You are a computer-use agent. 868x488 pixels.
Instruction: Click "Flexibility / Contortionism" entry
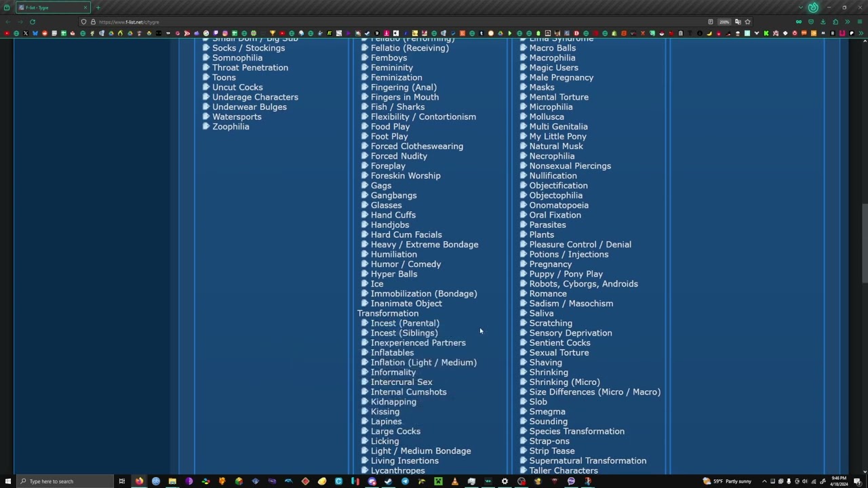pyautogui.click(x=423, y=117)
